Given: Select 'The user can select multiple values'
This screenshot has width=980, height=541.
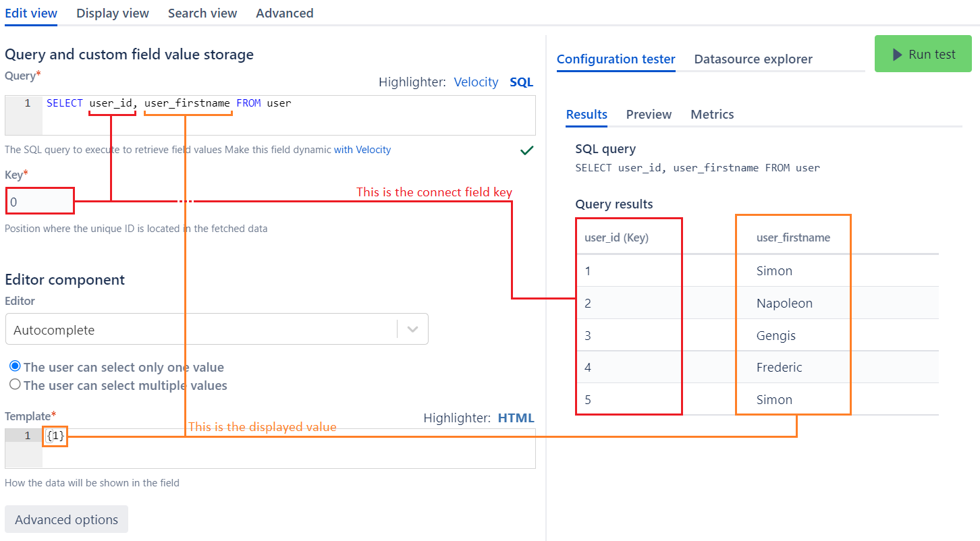Looking at the screenshot, I should [x=15, y=385].
